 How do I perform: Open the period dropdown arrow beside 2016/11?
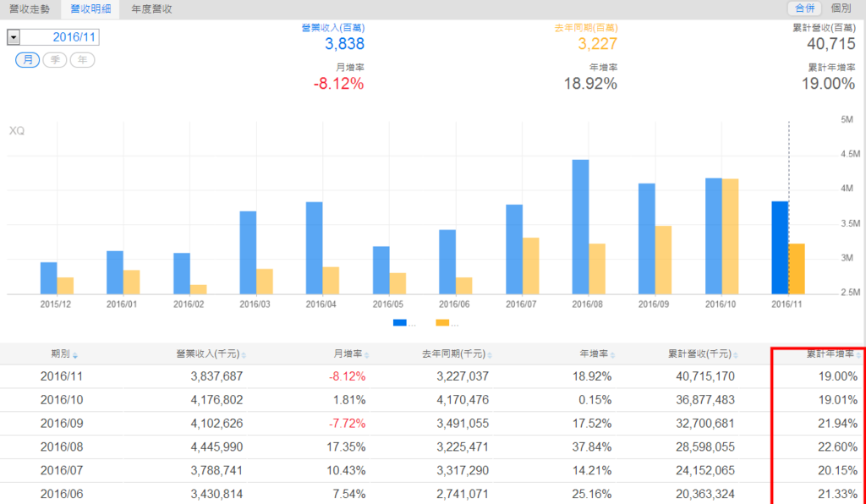(x=14, y=37)
